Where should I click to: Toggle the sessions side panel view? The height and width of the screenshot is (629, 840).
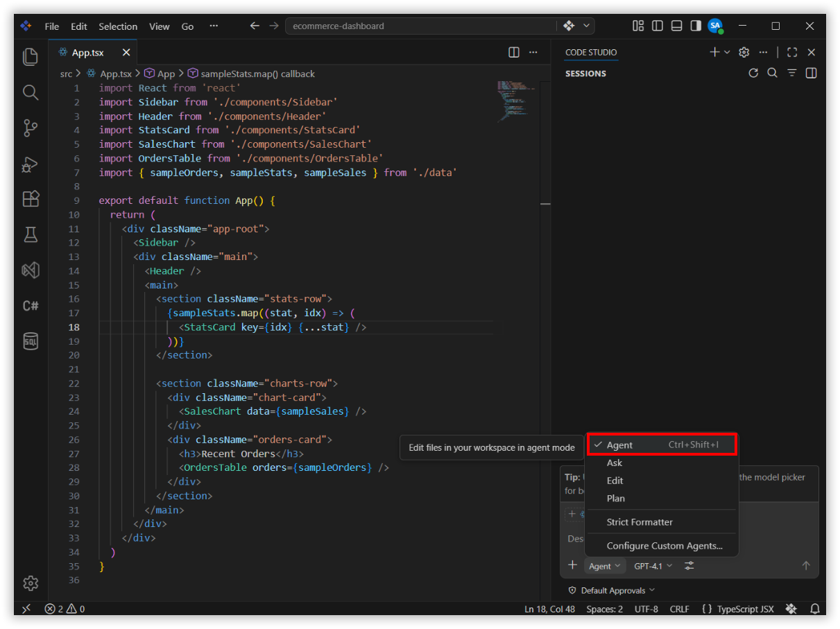pyautogui.click(x=811, y=73)
